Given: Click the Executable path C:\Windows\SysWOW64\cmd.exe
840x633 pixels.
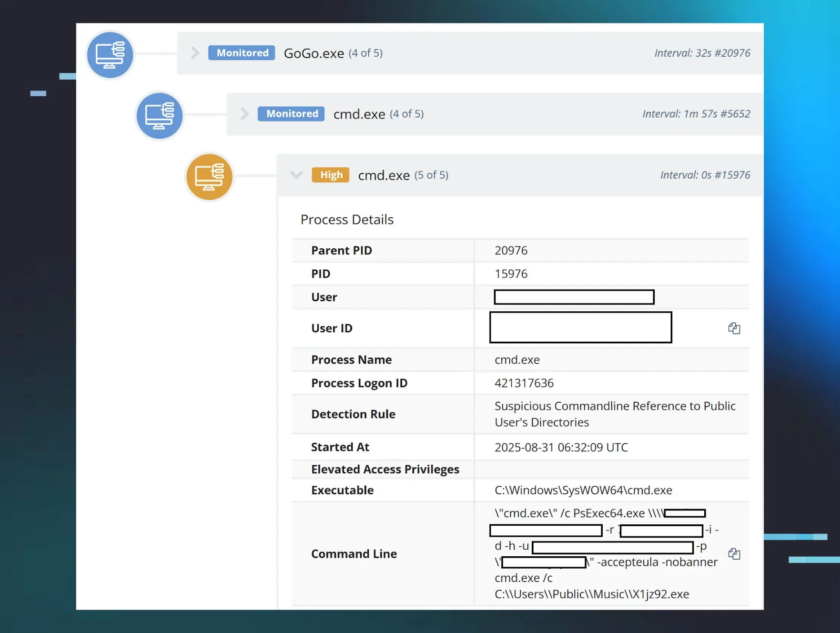Looking at the screenshot, I should [x=583, y=490].
